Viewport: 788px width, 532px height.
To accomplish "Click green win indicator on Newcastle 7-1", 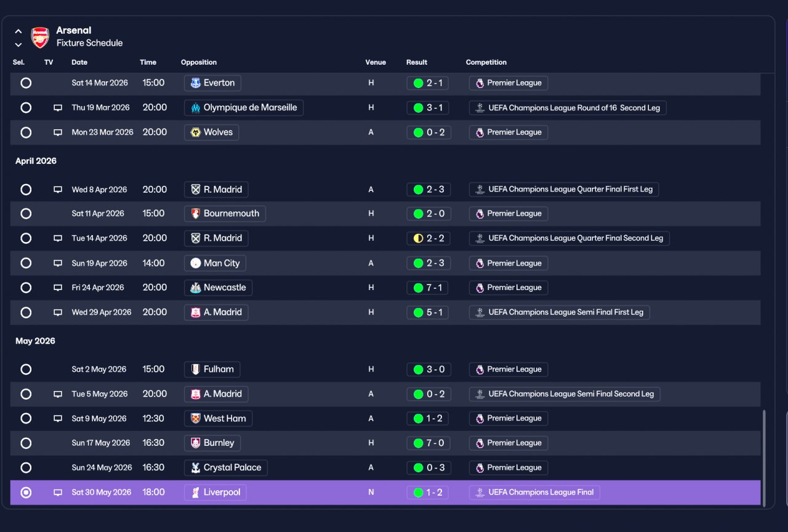I will tap(418, 288).
